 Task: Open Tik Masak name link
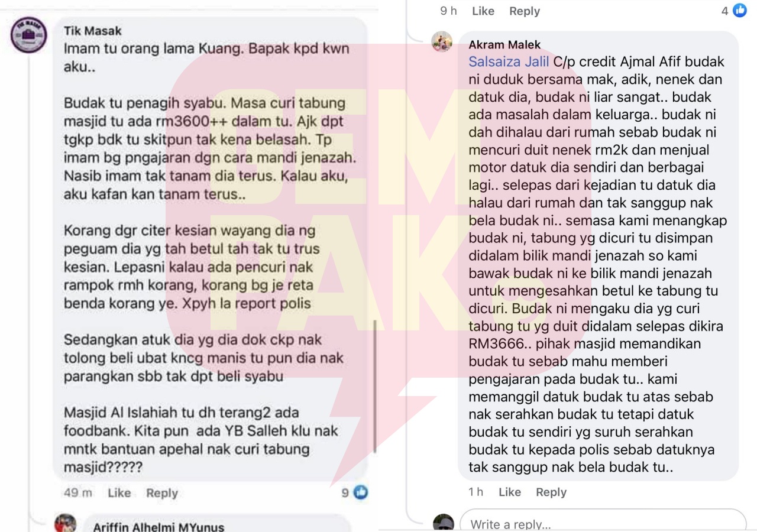93,31
